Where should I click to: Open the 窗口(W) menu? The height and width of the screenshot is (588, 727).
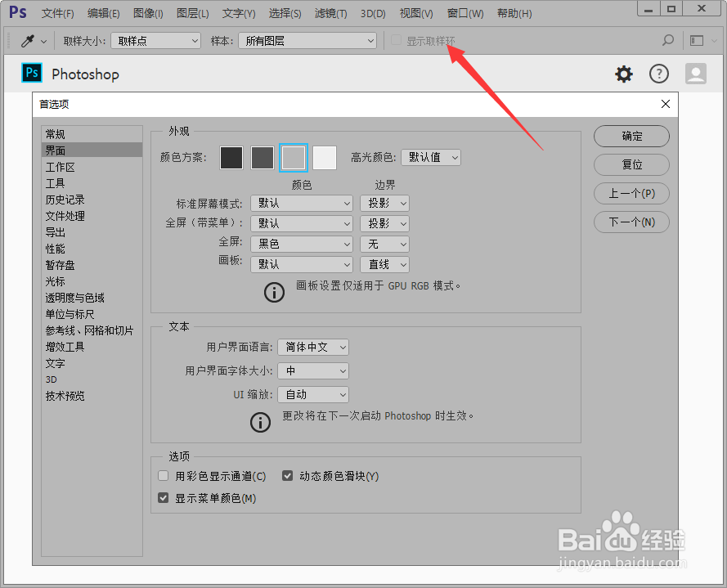[465, 13]
